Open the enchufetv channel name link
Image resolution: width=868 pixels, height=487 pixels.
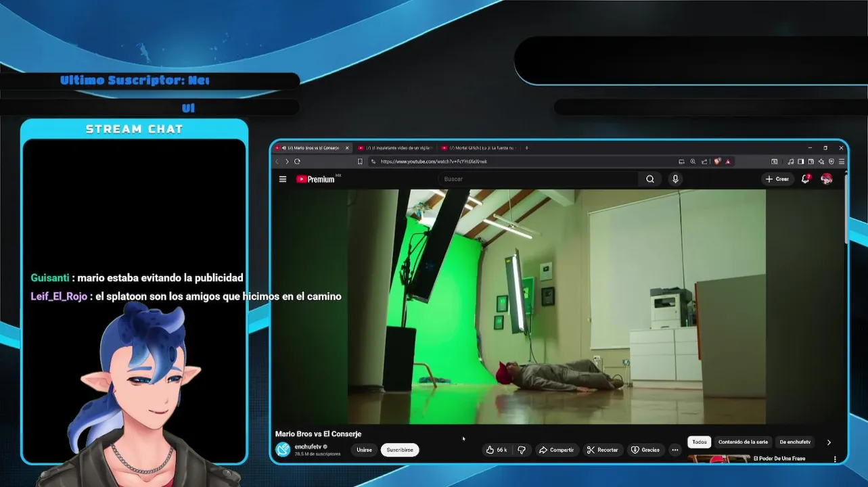pos(308,446)
